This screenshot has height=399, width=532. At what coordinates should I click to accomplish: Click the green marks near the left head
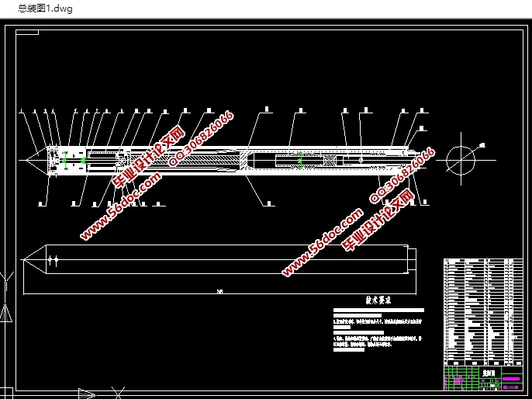pos(67,161)
